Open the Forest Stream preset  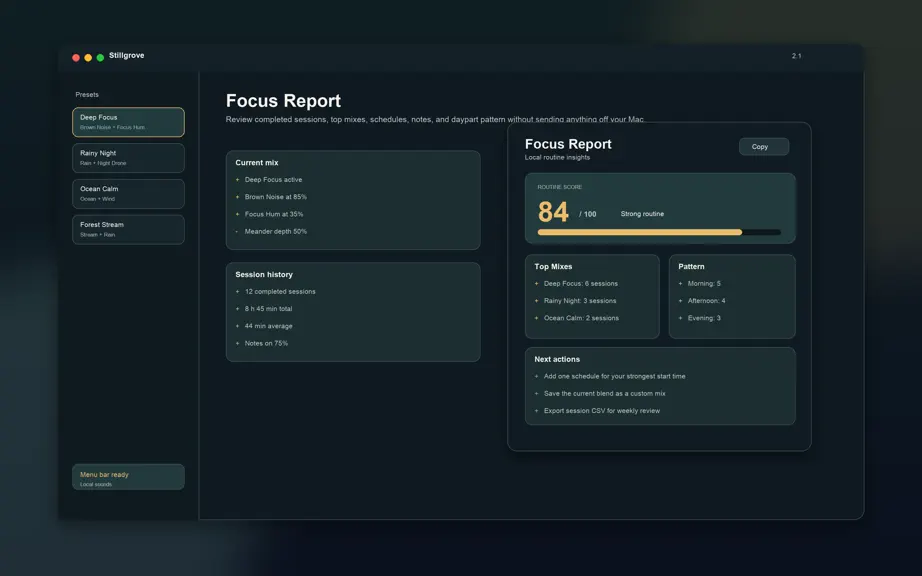(x=128, y=229)
